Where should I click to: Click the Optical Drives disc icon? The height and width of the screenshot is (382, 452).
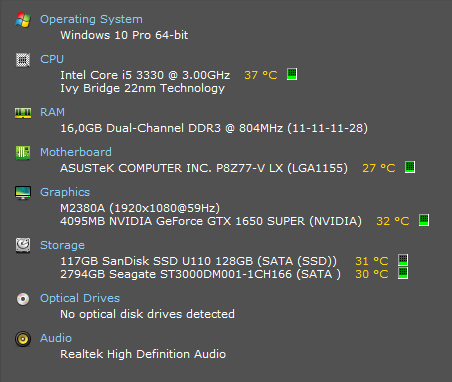coord(23,299)
